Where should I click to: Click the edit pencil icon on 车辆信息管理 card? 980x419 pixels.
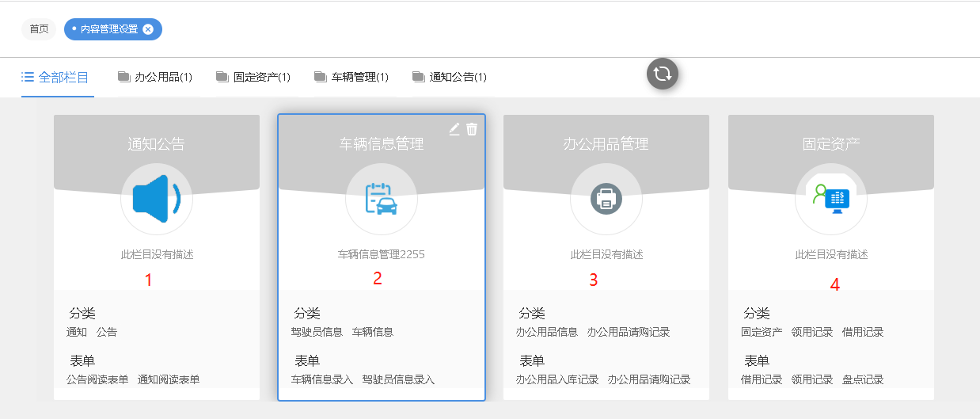[454, 129]
